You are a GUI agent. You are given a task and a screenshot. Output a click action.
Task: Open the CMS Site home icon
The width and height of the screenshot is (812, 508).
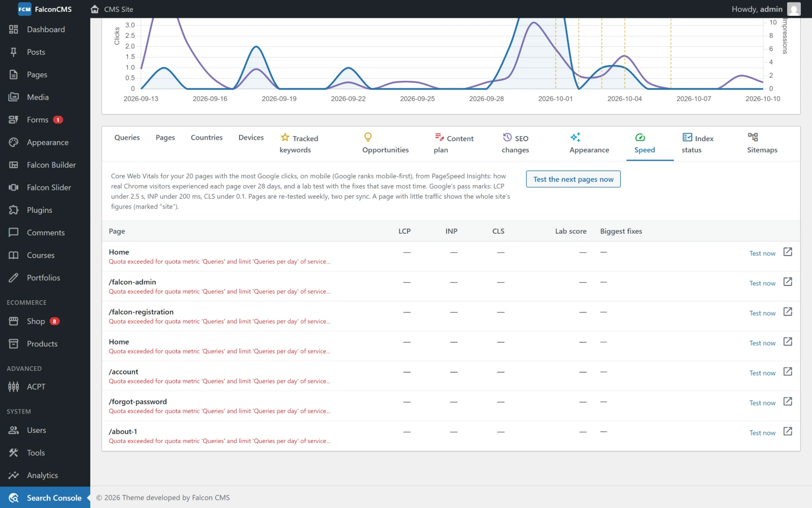tap(94, 9)
